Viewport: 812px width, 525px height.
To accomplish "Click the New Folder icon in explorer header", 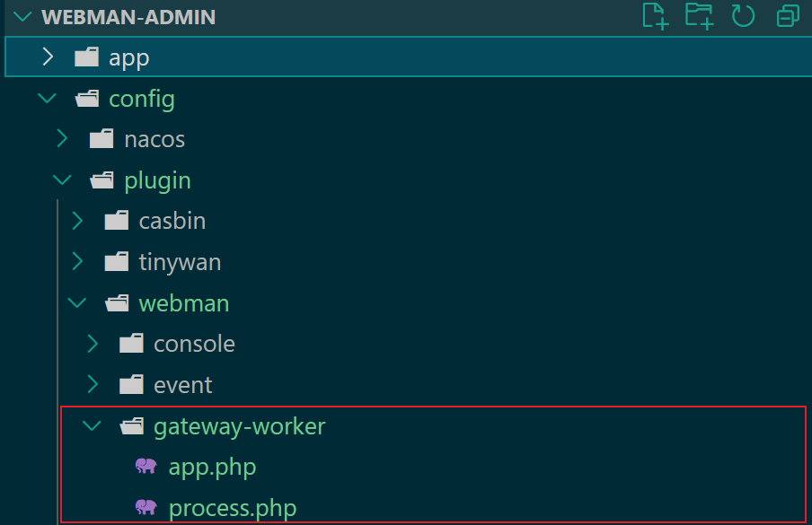I will tap(699, 16).
